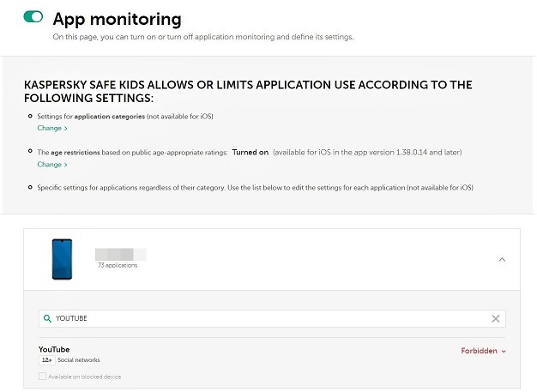Check Available on blocked device box
The height and width of the screenshot is (392, 537).
43,376
